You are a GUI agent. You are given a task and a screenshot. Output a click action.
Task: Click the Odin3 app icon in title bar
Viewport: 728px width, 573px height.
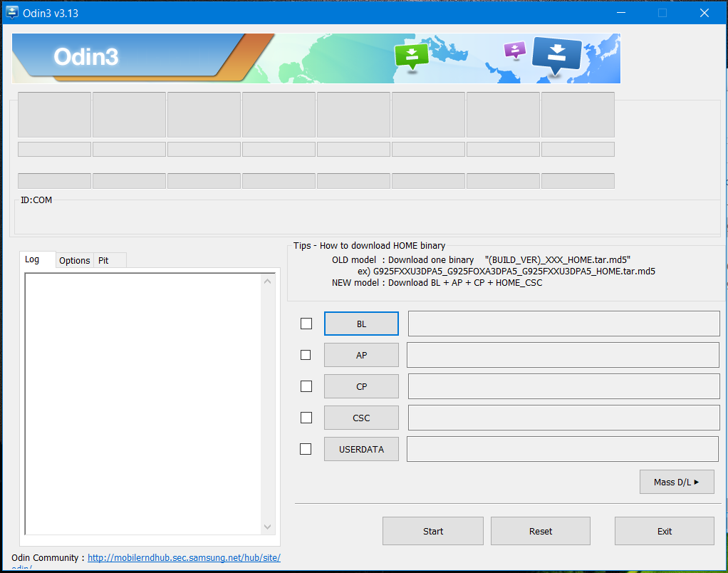(11, 13)
